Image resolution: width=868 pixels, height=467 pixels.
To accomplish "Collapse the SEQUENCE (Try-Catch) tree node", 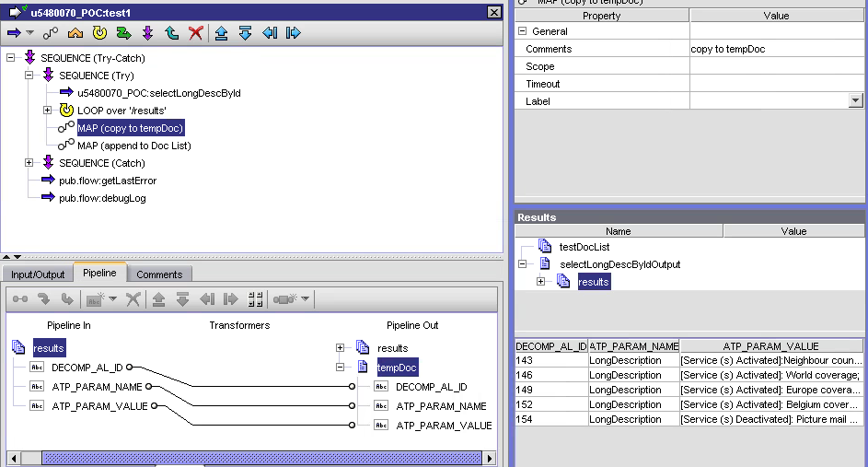I will (10, 58).
